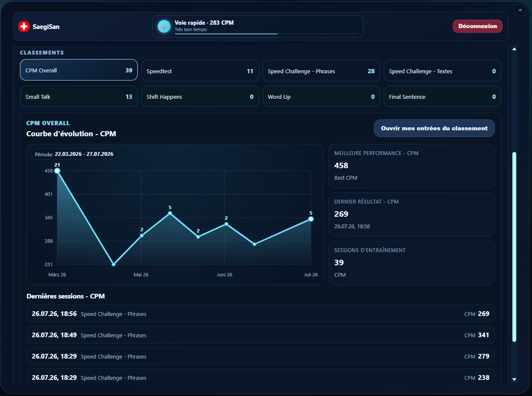The width and height of the screenshot is (532, 396).
Task: Click the first chart point at 458 CPM
Action: pyautogui.click(x=57, y=171)
